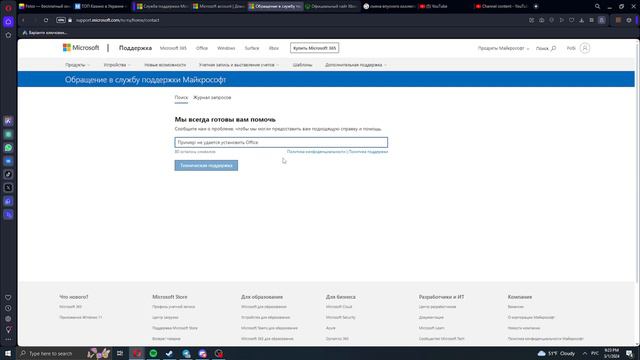Screen dimensions: 640x360
Task: Click the Поиск search icon
Action: (x=546, y=48)
